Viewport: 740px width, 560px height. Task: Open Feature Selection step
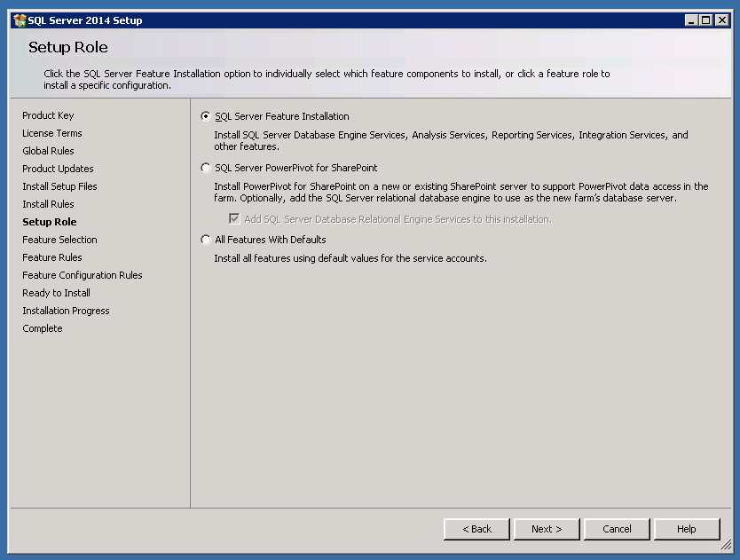[x=59, y=240]
